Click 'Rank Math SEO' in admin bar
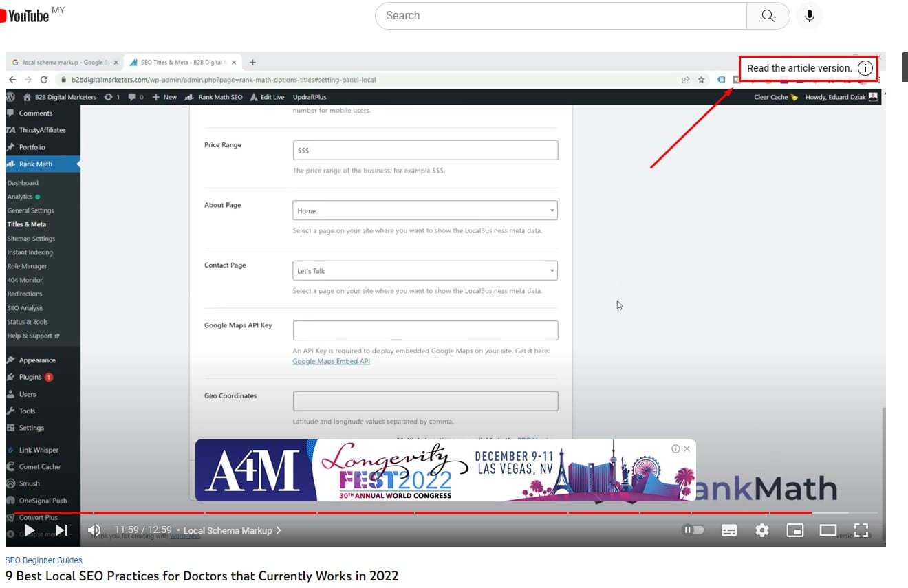The height and width of the screenshot is (588, 908). pyautogui.click(x=214, y=97)
